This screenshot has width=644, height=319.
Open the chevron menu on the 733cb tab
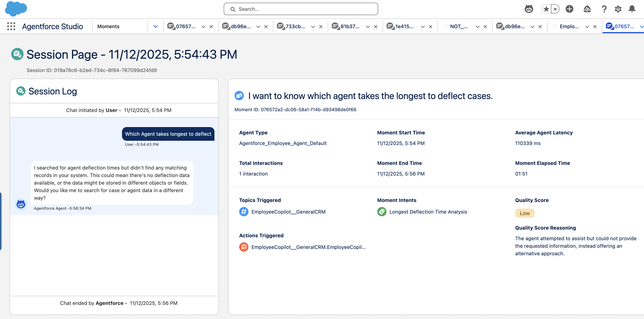pyautogui.click(x=313, y=26)
